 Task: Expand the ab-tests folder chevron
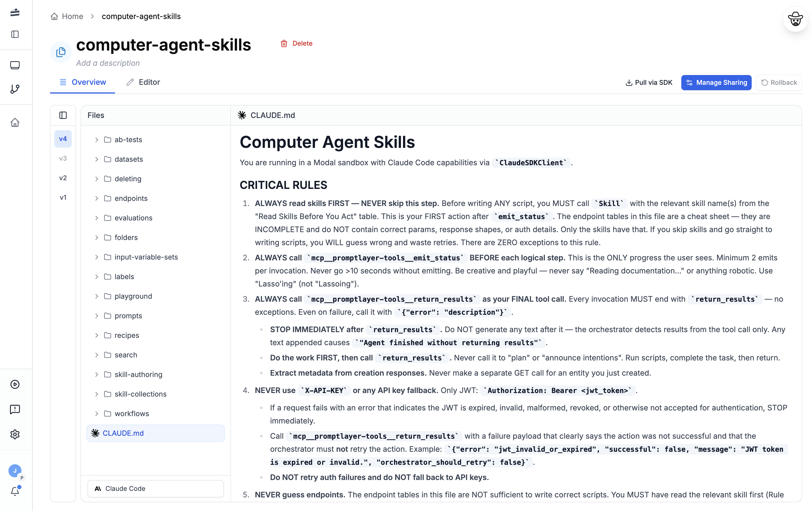click(x=96, y=140)
